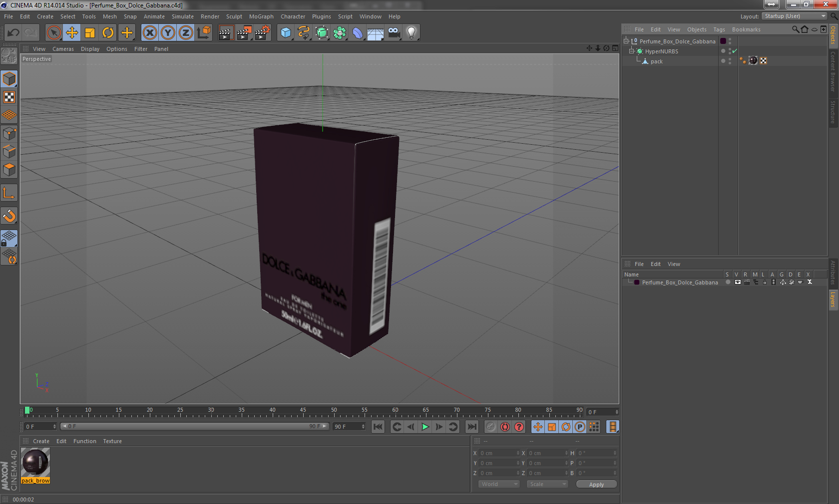Open the spline tools icon
This screenshot has width=839, height=504.
(x=304, y=33)
